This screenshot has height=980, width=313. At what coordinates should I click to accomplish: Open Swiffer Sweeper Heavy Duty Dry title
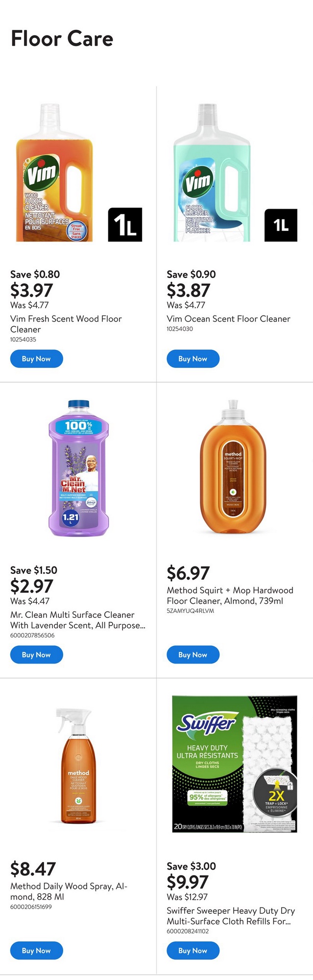tap(230, 916)
